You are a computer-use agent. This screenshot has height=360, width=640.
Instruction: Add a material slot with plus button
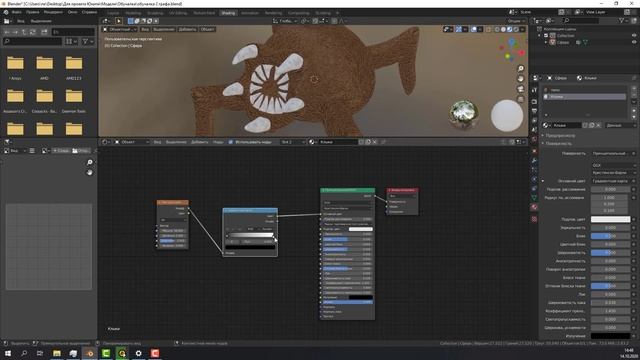634,88
